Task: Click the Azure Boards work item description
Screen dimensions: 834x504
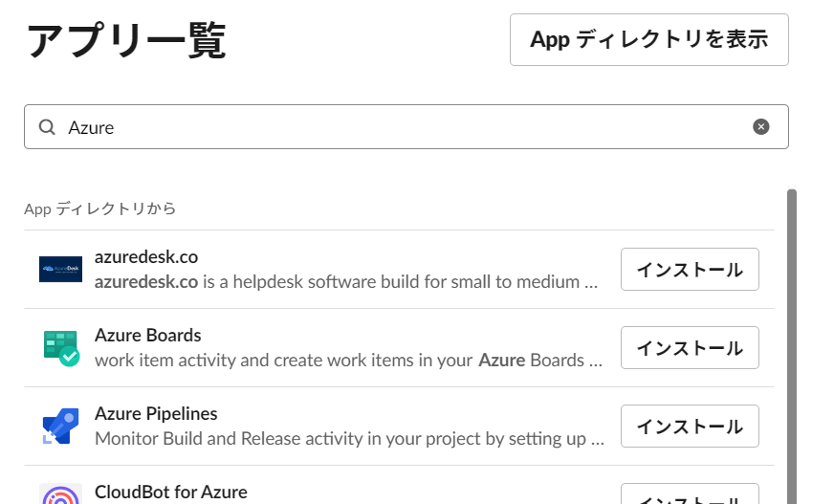Action: click(x=348, y=361)
